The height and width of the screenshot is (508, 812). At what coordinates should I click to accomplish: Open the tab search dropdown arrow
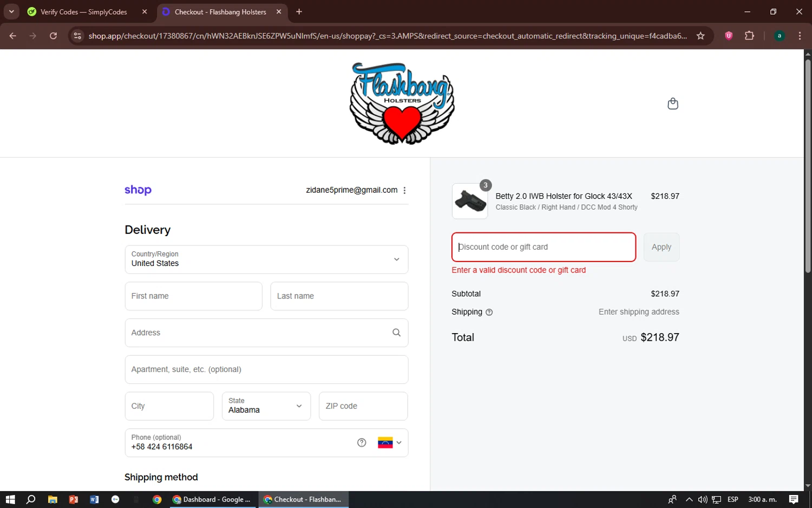click(11, 11)
